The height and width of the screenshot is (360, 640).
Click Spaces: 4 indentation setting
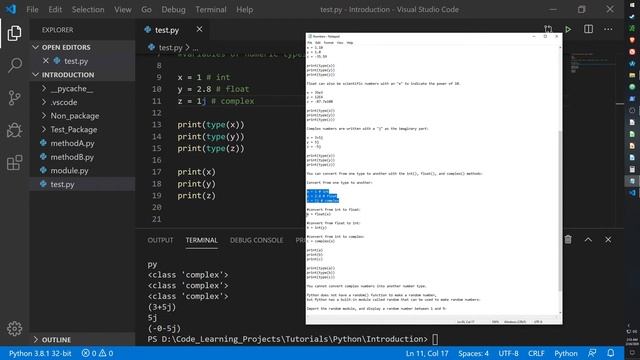[x=473, y=353]
